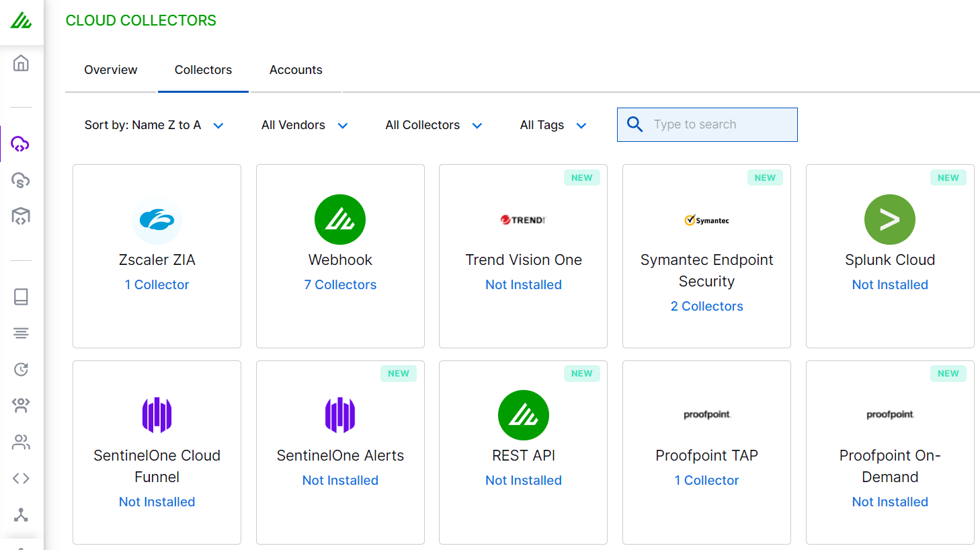
Task: Click the magnifier search icon
Action: [635, 124]
